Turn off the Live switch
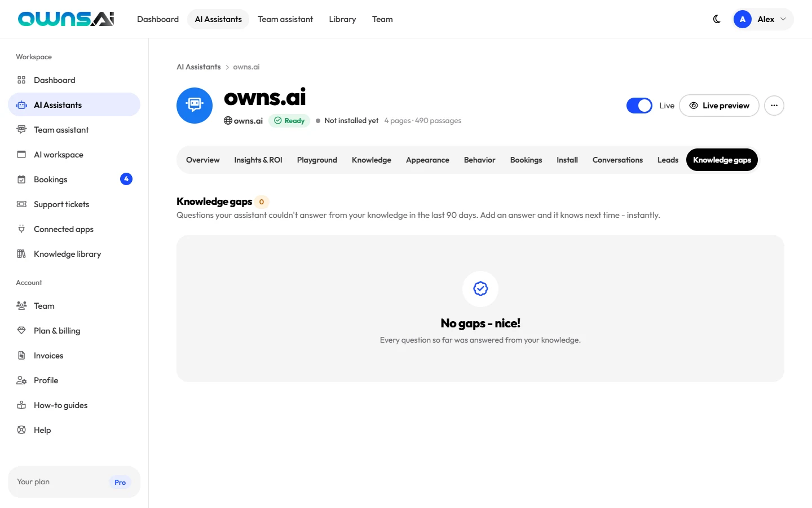Viewport: 812px width, 508px height. tap(639, 106)
